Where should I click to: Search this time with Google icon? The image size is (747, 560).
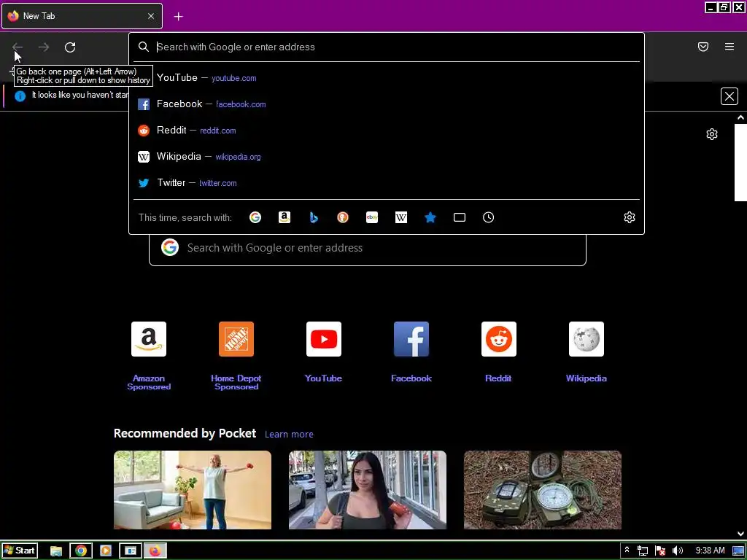click(x=255, y=217)
